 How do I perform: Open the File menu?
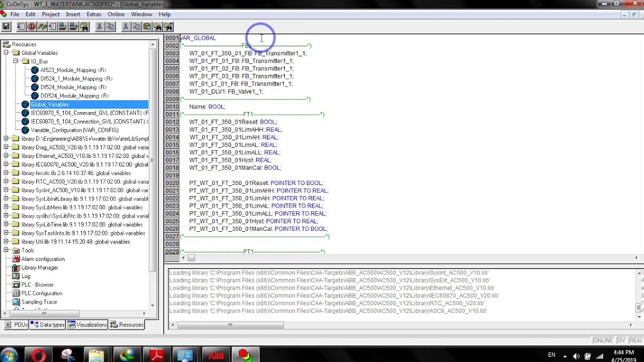[x=15, y=14]
